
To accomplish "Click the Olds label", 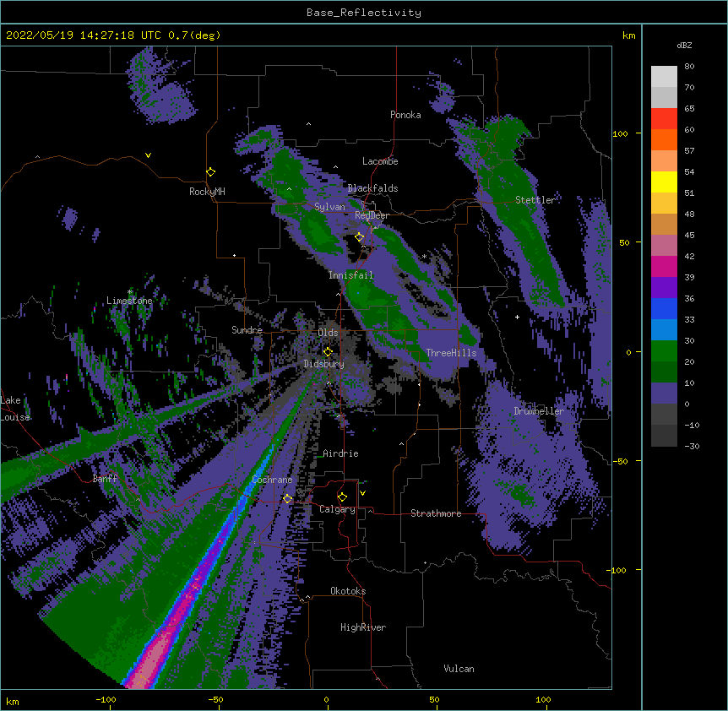I will (328, 333).
